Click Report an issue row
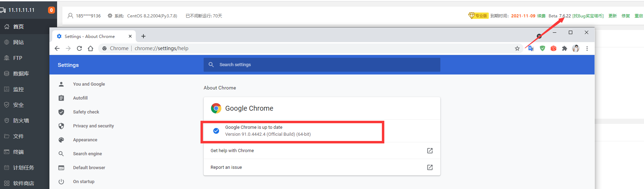The height and width of the screenshot is (189, 644). [x=322, y=167]
